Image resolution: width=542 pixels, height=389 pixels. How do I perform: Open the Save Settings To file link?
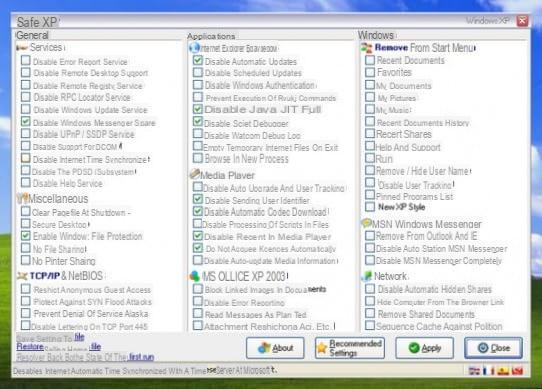[79, 337]
